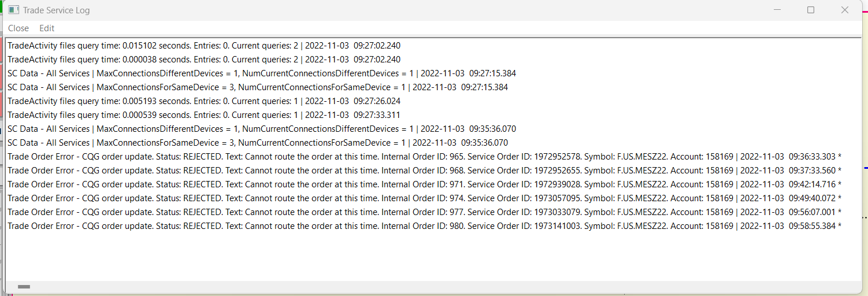Maximize the Trade Service Log window

(x=811, y=10)
